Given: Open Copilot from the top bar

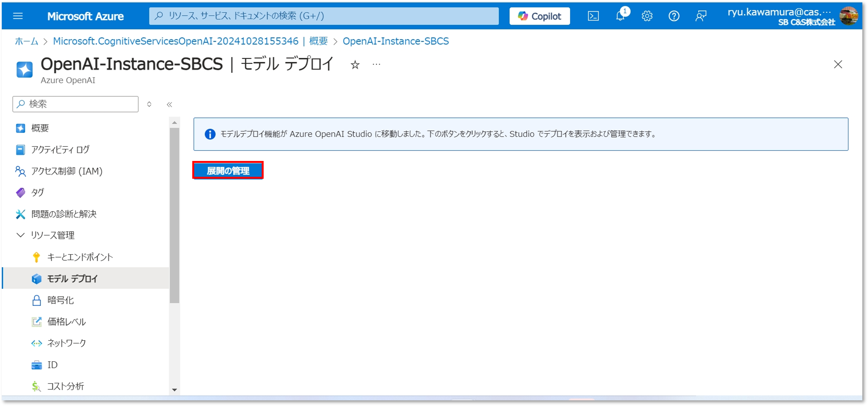Looking at the screenshot, I should coord(539,16).
